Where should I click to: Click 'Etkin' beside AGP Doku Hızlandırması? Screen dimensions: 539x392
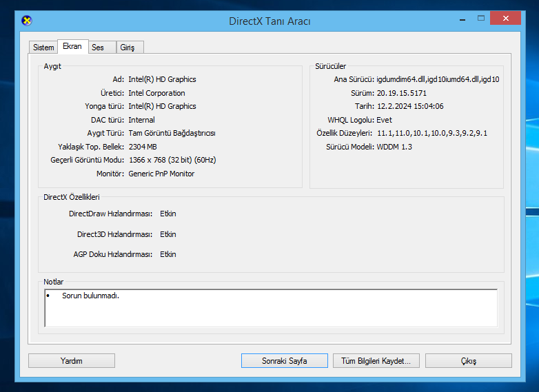point(168,254)
